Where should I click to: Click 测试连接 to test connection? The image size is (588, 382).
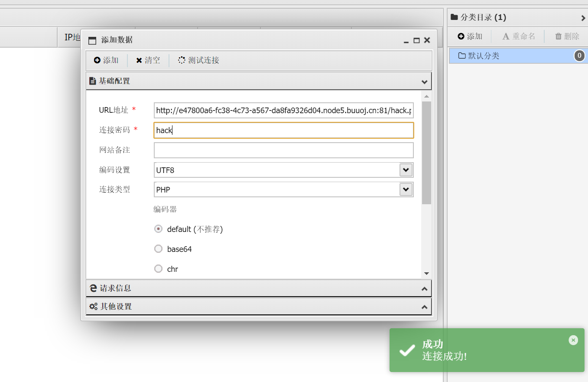tap(198, 60)
